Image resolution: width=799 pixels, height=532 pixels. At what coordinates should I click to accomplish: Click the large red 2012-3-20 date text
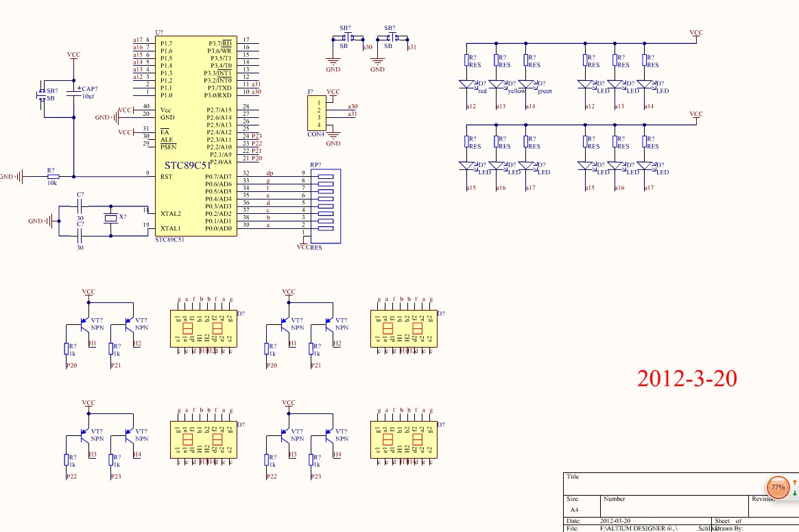(x=687, y=378)
